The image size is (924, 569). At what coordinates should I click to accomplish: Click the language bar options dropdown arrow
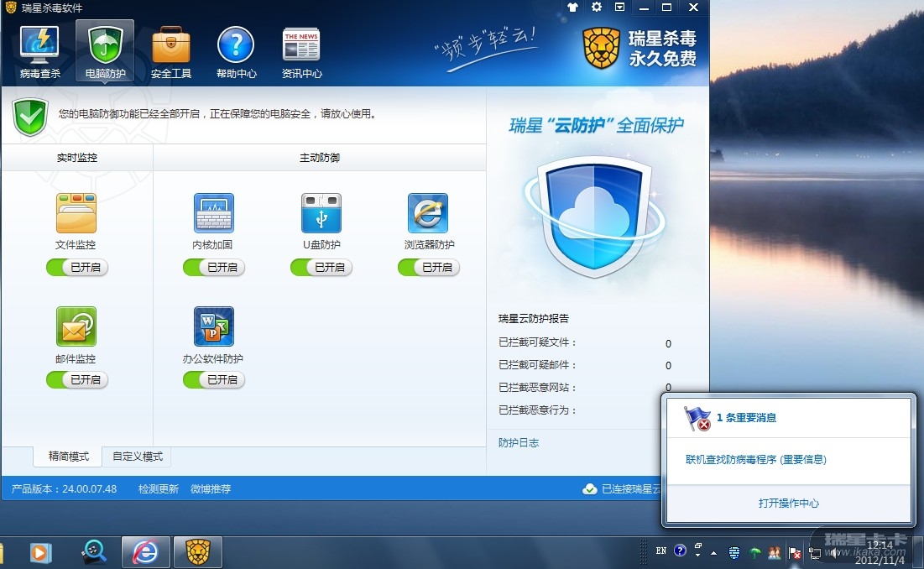[x=697, y=554]
